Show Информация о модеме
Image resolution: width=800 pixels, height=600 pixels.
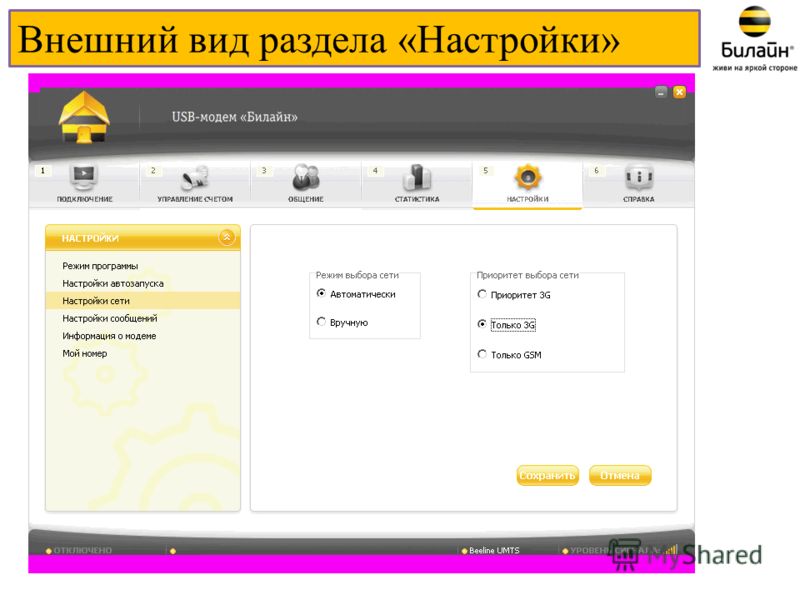pyautogui.click(x=109, y=336)
